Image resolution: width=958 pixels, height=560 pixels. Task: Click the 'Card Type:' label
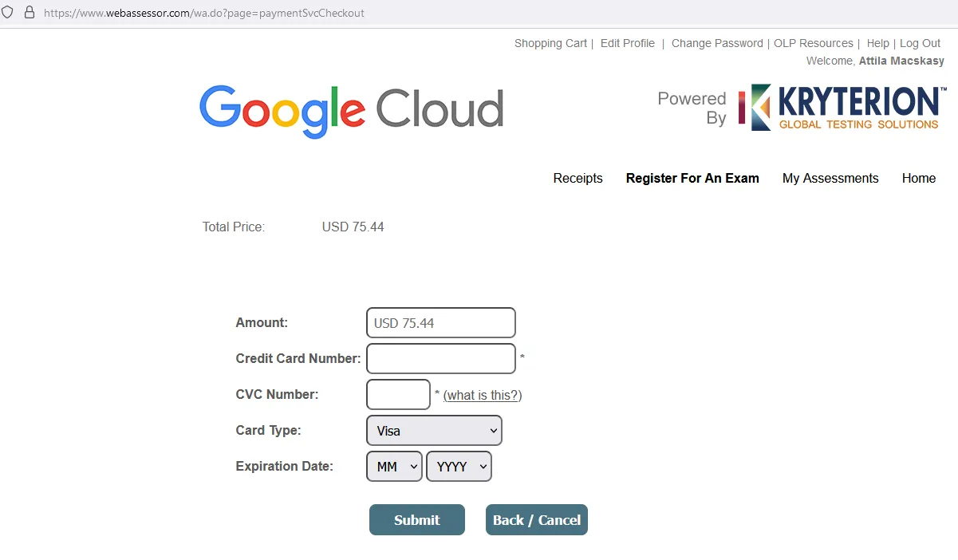(269, 430)
